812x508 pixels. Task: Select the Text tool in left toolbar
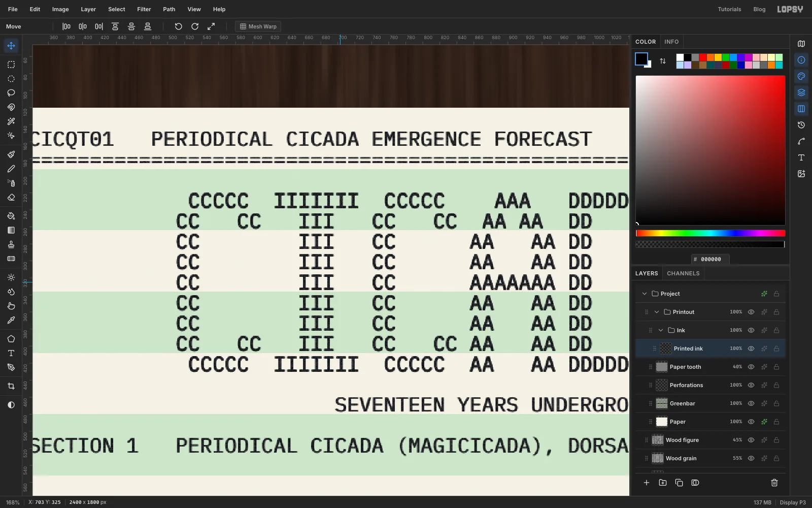pyautogui.click(x=11, y=353)
